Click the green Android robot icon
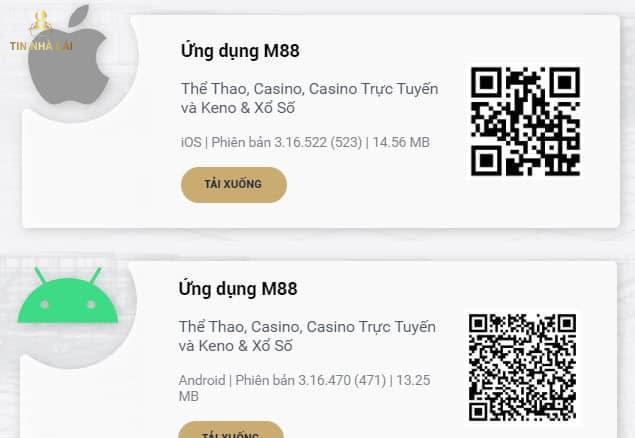This screenshot has width=635, height=438. [x=68, y=299]
